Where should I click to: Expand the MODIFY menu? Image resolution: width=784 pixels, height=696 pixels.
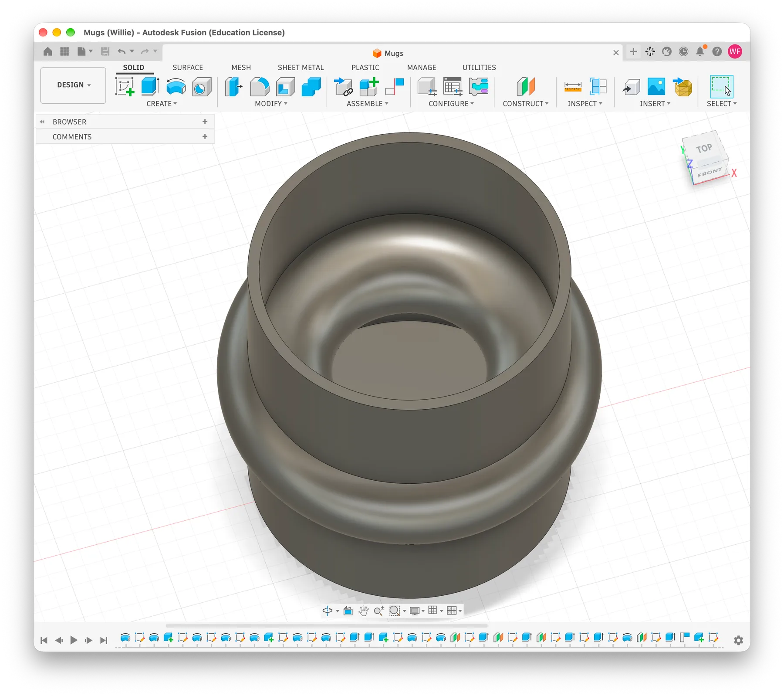point(271,104)
